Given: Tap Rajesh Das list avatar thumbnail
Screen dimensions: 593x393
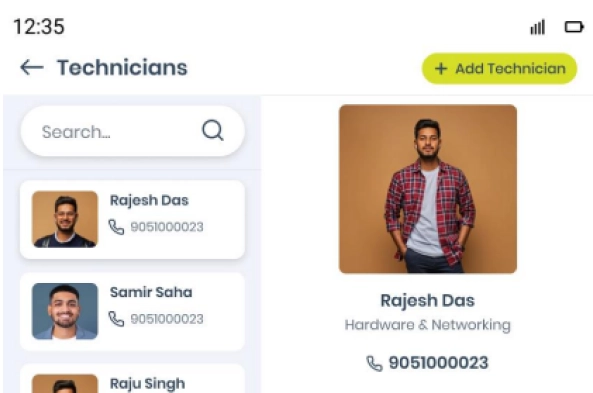Looking at the screenshot, I should pos(65,219).
